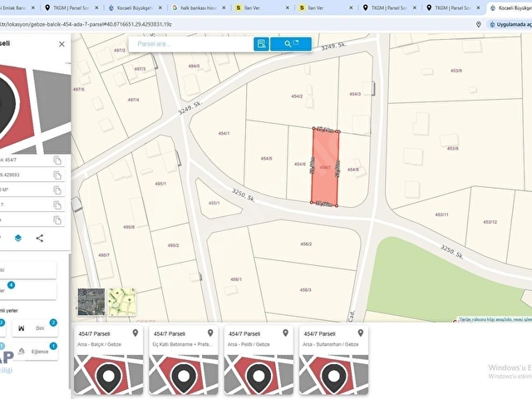The image size is (532, 399).
Task: Copy the field value ending with 7
Action: pyautogui.click(x=57, y=205)
